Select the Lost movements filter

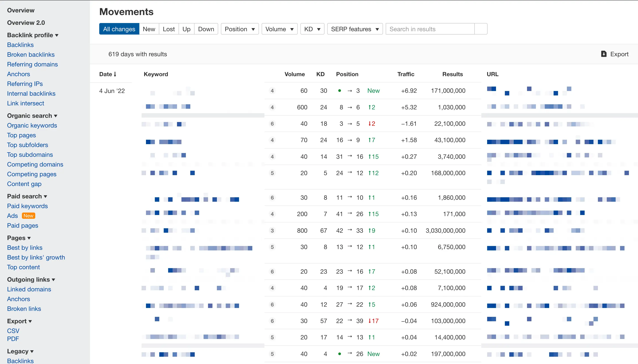click(x=169, y=29)
